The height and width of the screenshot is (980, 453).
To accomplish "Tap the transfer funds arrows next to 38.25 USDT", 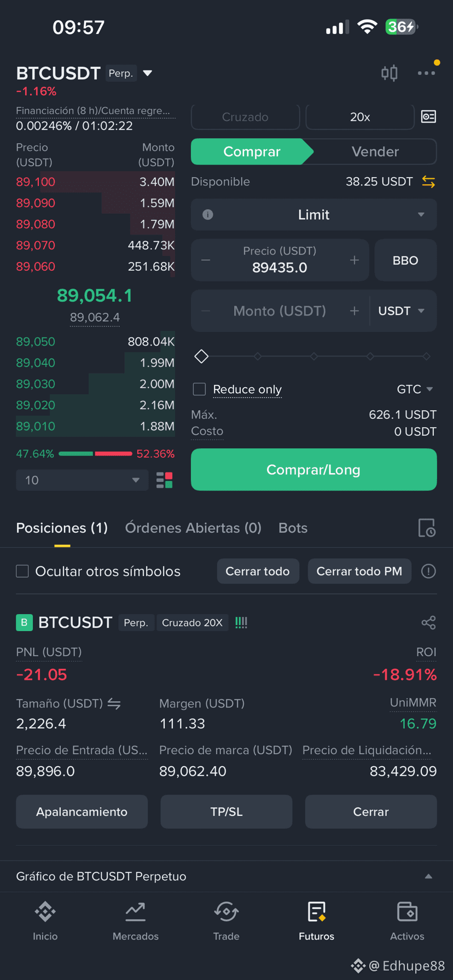I will click(x=428, y=182).
